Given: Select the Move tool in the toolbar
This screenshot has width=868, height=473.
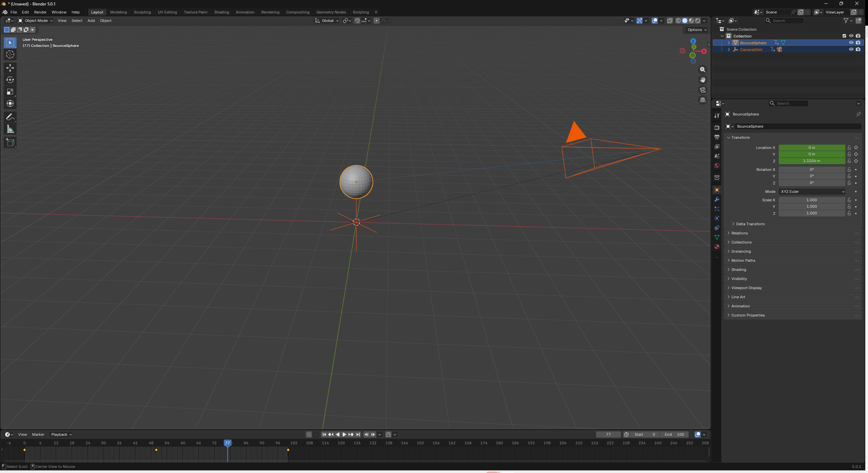Looking at the screenshot, I should coord(10,68).
